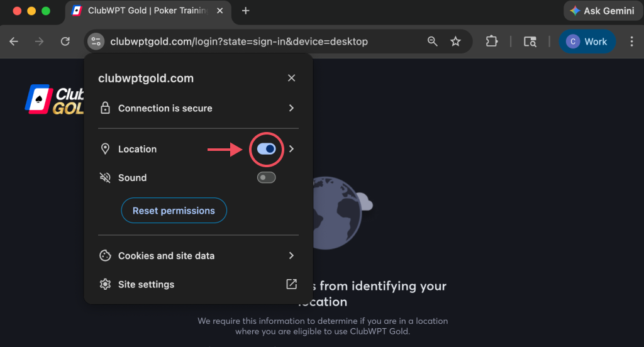
Task: Click the ClubWPT Gold logo
Action: coord(54,99)
